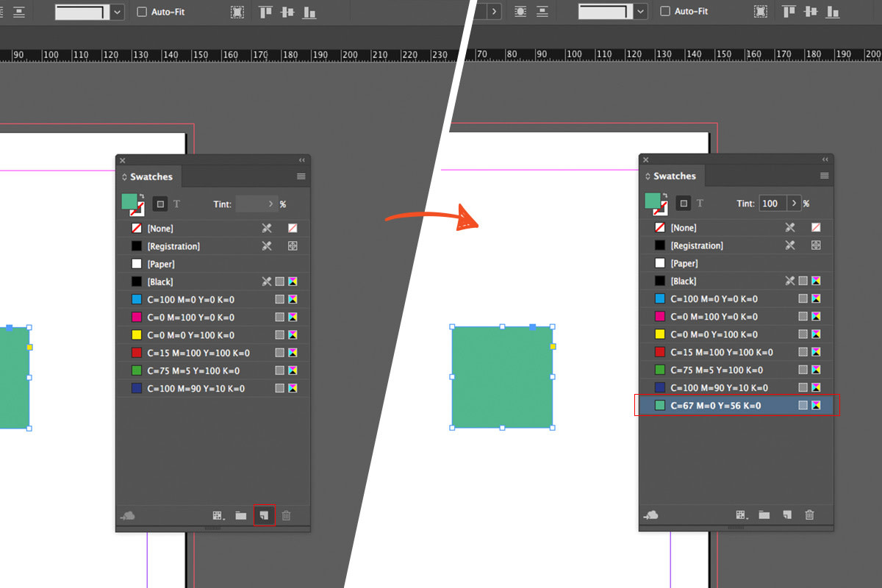Open corner shape dropdown in left toolbar
The width and height of the screenshot is (882, 588).
click(118, 12)
